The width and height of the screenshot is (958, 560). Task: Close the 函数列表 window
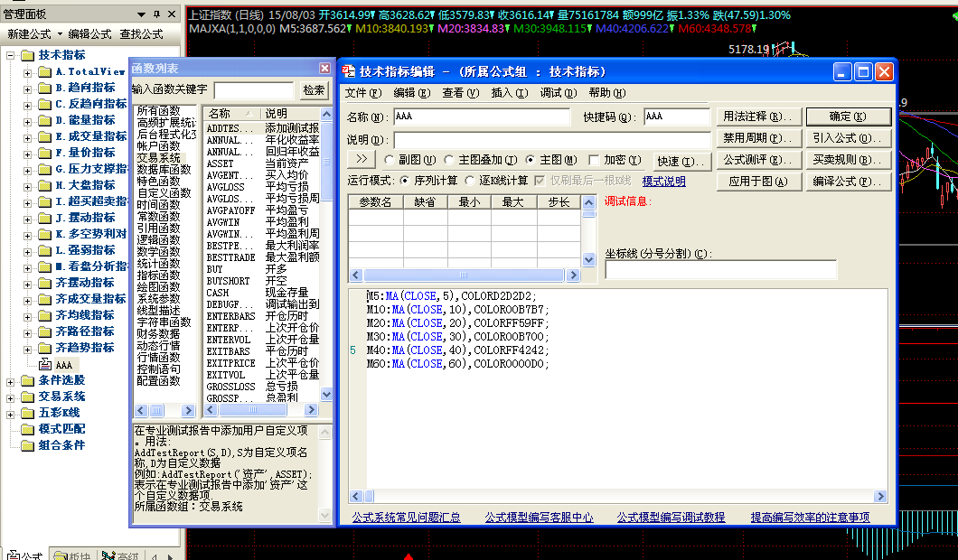coord(324,69)
